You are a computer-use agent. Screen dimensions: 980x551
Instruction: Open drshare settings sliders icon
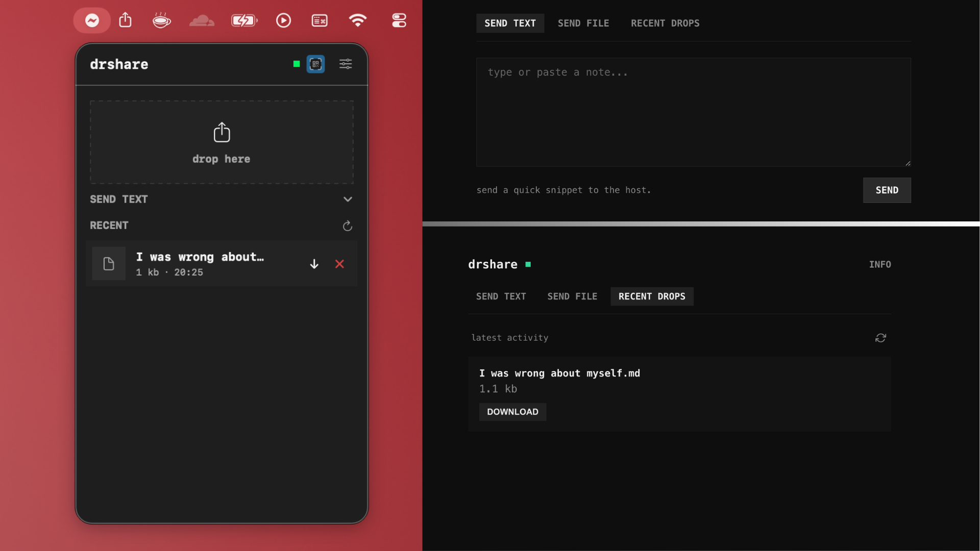(346, 64)
